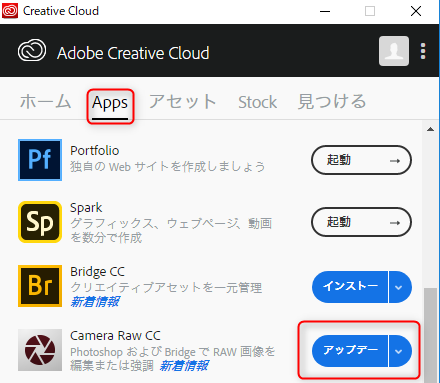This screenshot has height=383, width=440.
Task: Open the user profile avatar
Action: [x=394, y=51]
